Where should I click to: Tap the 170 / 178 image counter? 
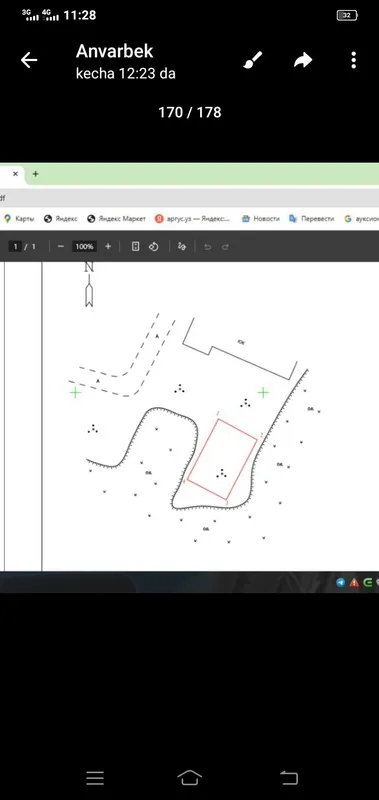pyautogui.click(x=190, y=112)
